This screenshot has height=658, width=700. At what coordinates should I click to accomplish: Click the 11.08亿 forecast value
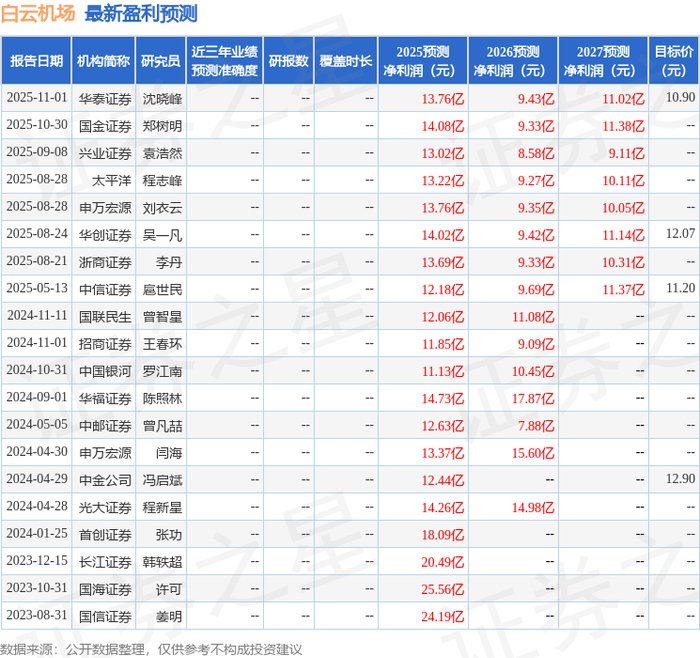tap(533, 317)
